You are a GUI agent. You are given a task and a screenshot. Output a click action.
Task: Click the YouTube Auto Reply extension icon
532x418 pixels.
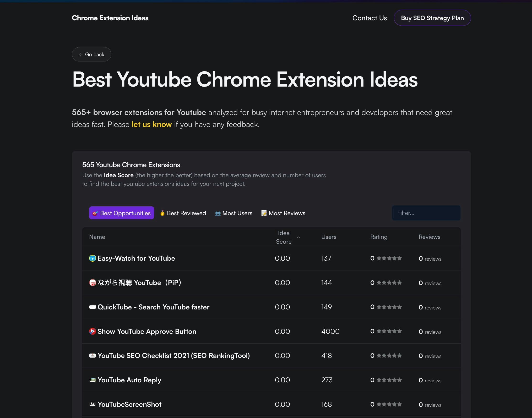tap(92, 380)
